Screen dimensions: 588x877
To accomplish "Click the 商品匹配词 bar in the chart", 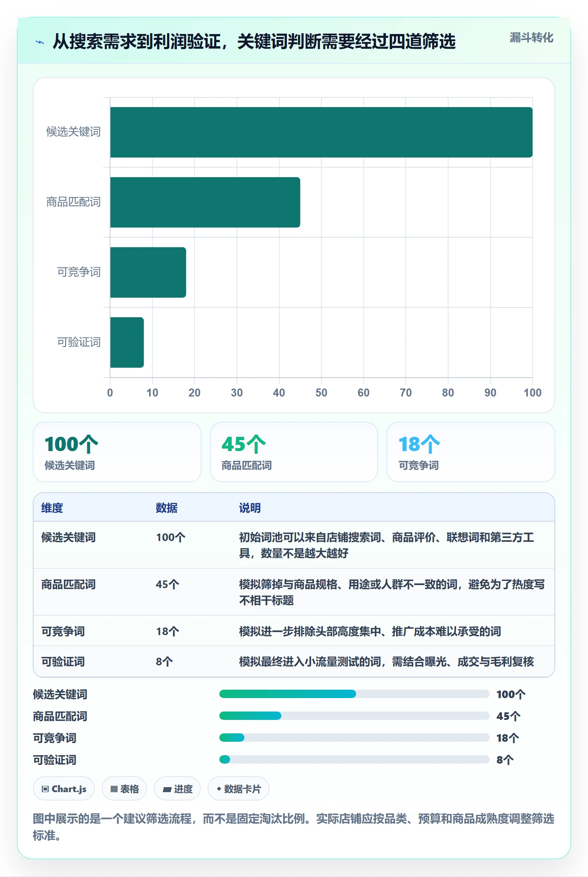I will coord(205,202).
